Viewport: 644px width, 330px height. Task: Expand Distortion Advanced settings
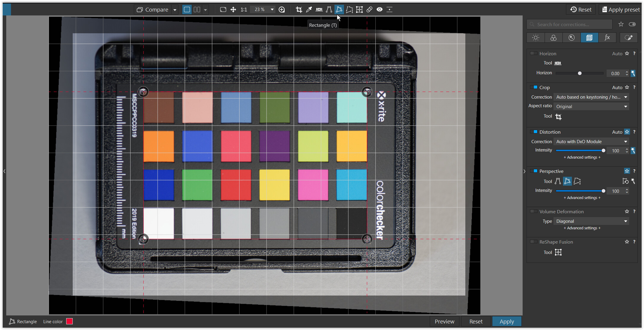(x=582, y=157)
